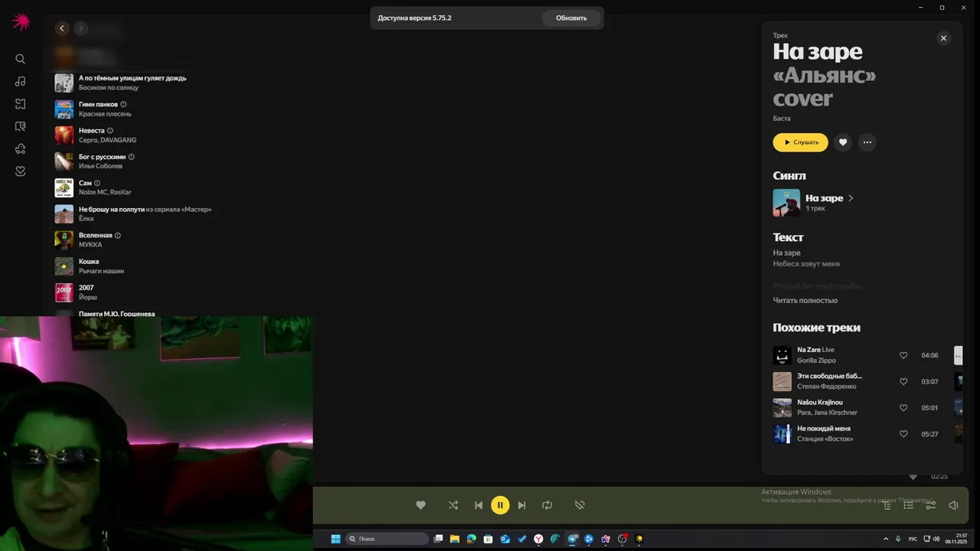Open File Explorer from the taskbar
This screenshot has width=980, height=551.
(x=455, y=539)
